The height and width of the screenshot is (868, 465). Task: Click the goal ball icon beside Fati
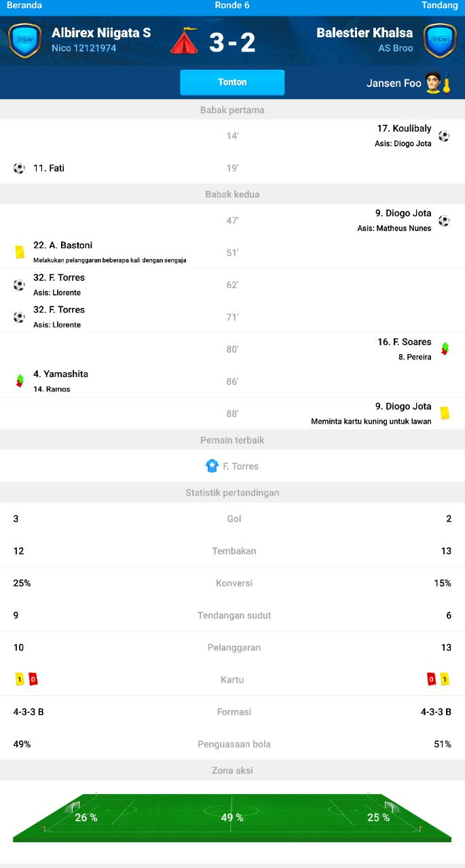tap(19, 168)
